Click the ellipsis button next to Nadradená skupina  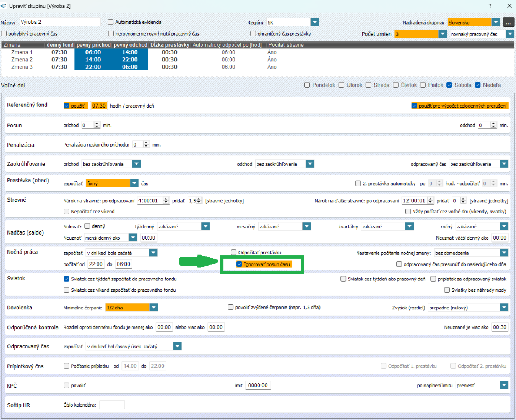(x=509, y=23)
